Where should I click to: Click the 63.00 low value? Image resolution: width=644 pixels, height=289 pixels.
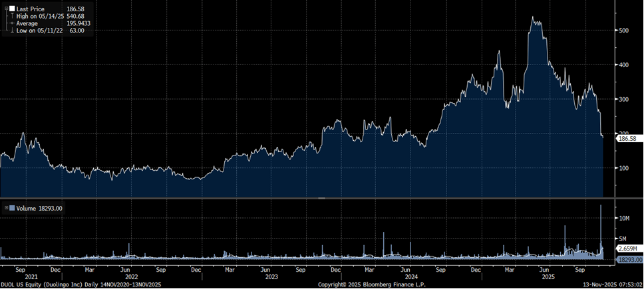[x=77, y=31]
